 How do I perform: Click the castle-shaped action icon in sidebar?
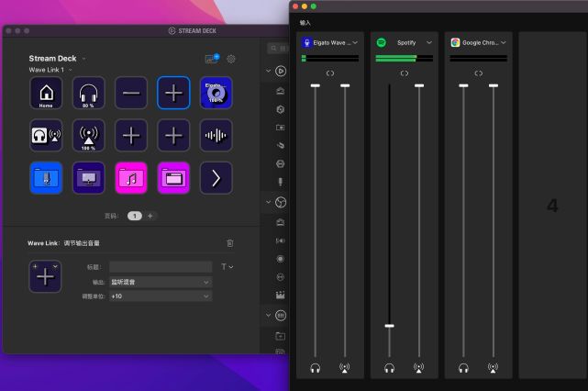(280, 296)
